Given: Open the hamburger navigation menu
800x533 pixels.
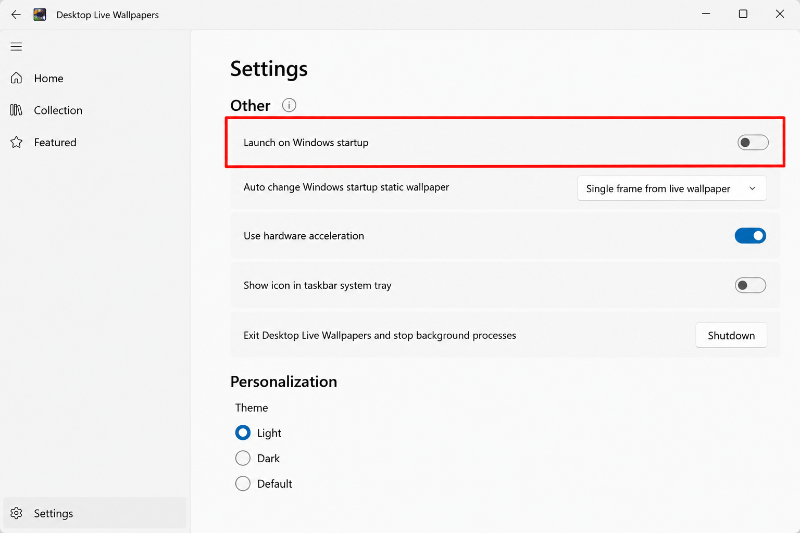Looking at the screenshot, I should [x=16, y=47].
